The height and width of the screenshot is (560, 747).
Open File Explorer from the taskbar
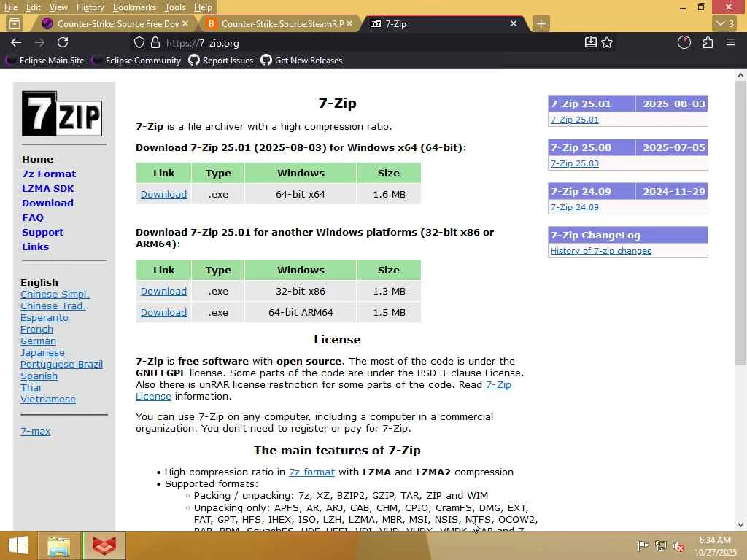[58, 545]
